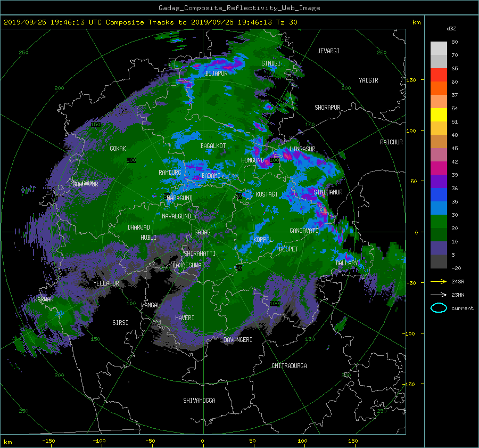The image size is (479, 448).
Task: Click the KOPPAL city label
Action: click(263, 240)
